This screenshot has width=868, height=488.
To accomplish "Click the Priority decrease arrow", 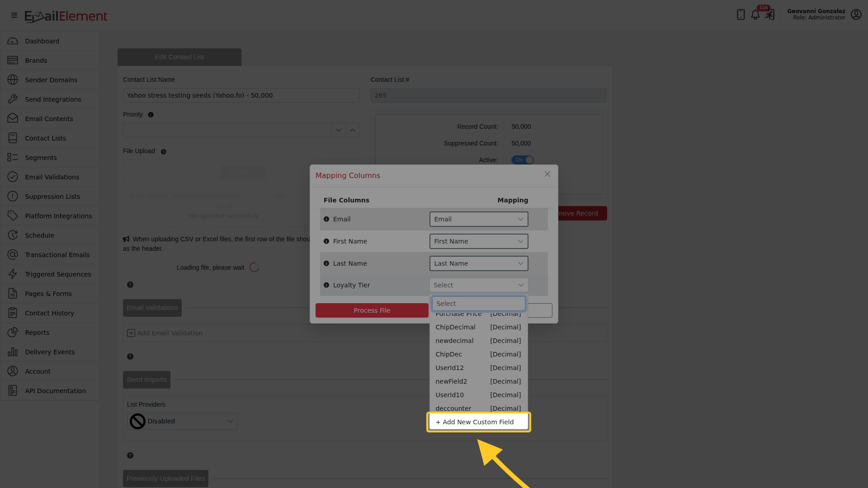I will point(338,130).
